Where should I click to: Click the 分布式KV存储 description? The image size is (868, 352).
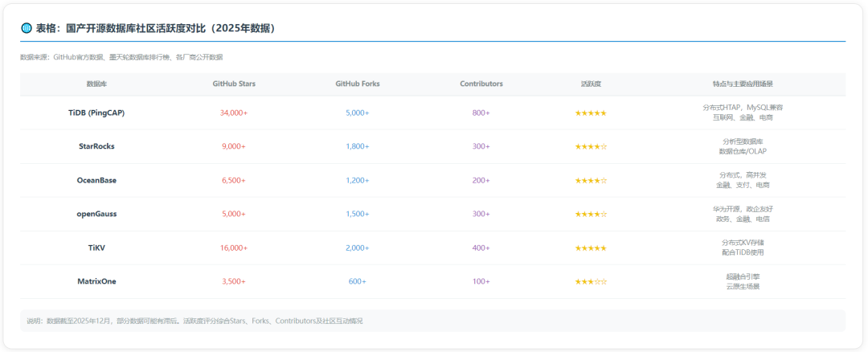[x=743, y=243]
